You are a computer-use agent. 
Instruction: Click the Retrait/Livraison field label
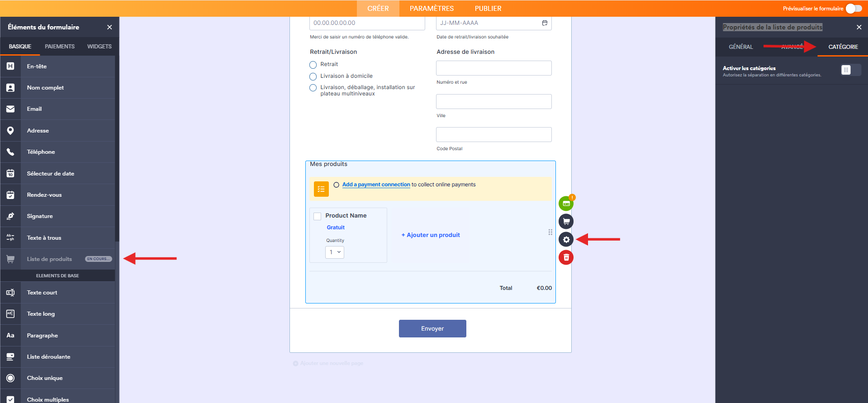333,52
